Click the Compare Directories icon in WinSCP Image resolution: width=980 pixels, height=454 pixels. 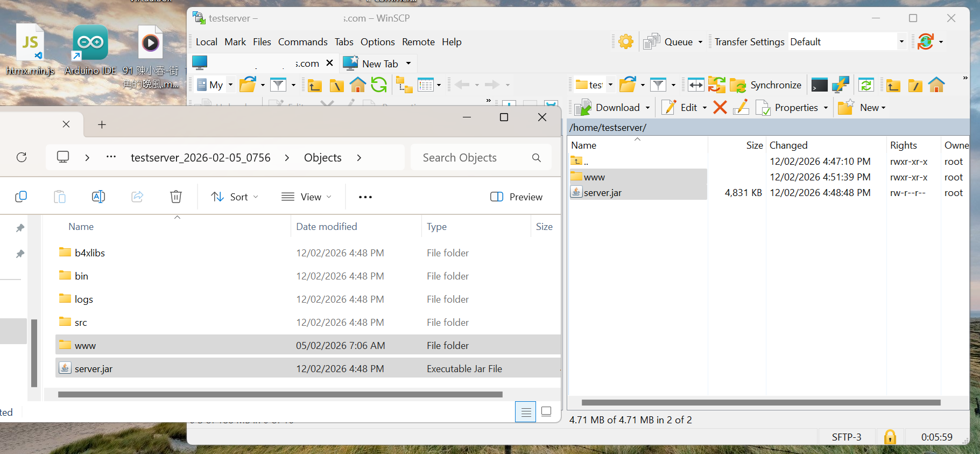point(696,85)
